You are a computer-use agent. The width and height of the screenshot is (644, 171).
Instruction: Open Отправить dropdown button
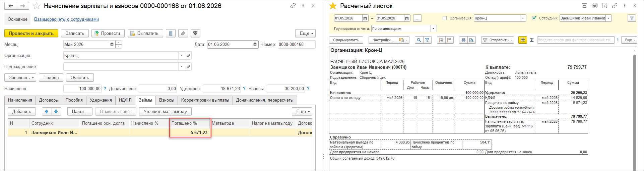(498, 40)
